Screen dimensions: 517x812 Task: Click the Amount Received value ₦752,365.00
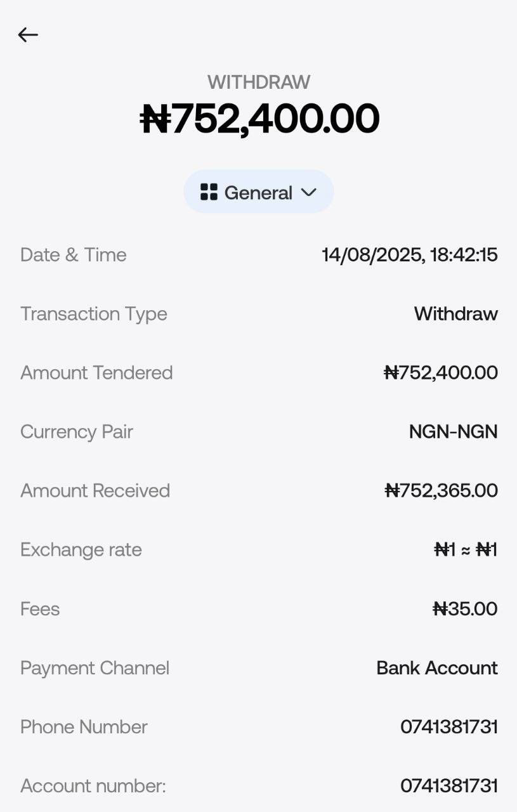tap(442, 490)
